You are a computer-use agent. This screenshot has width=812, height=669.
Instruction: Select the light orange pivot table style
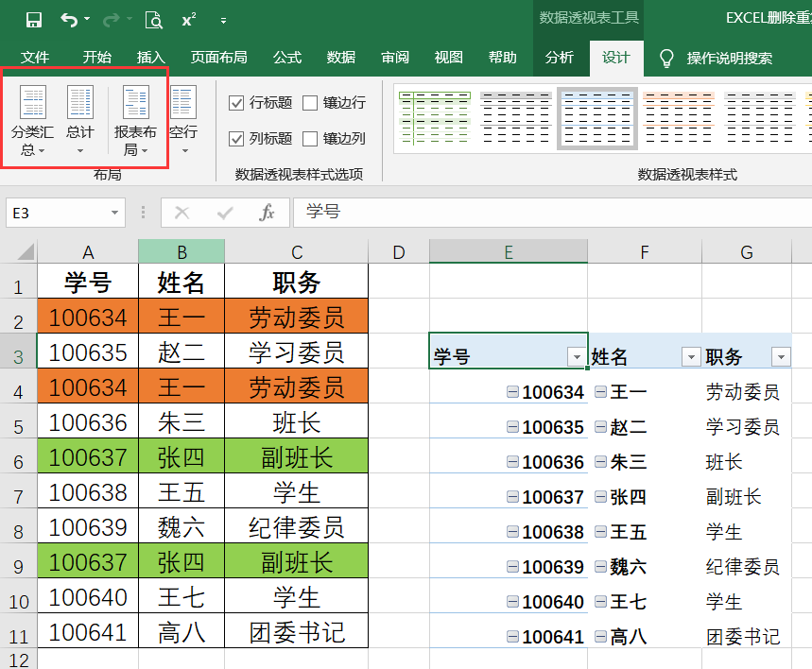(679, 118)
